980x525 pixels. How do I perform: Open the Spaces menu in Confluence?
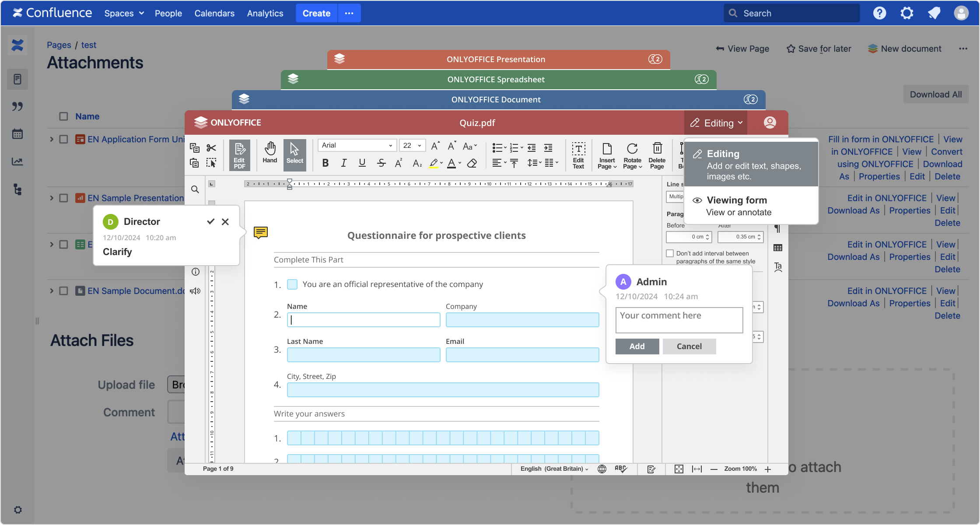[x=124, y=13]
